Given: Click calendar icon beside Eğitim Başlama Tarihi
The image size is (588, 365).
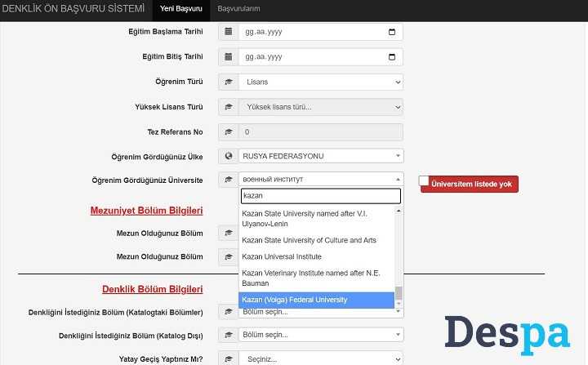Looking at the screenshot, I should (x=229, y=32).
